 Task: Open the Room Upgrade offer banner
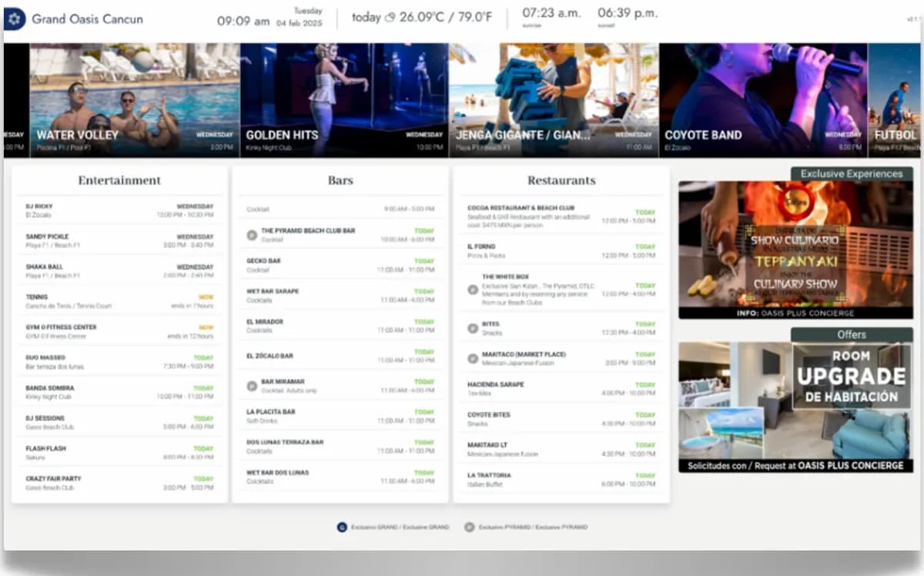795,407
